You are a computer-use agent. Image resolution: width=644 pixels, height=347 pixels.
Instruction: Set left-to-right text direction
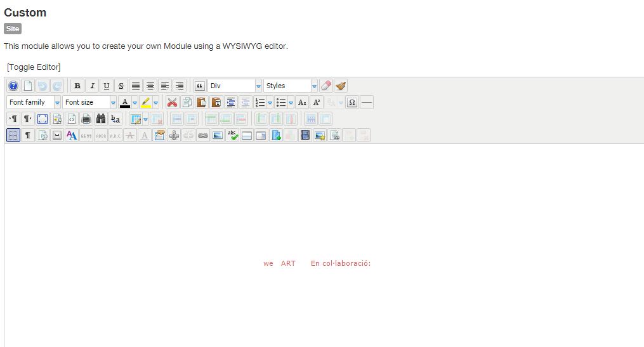tap(13, 119)
